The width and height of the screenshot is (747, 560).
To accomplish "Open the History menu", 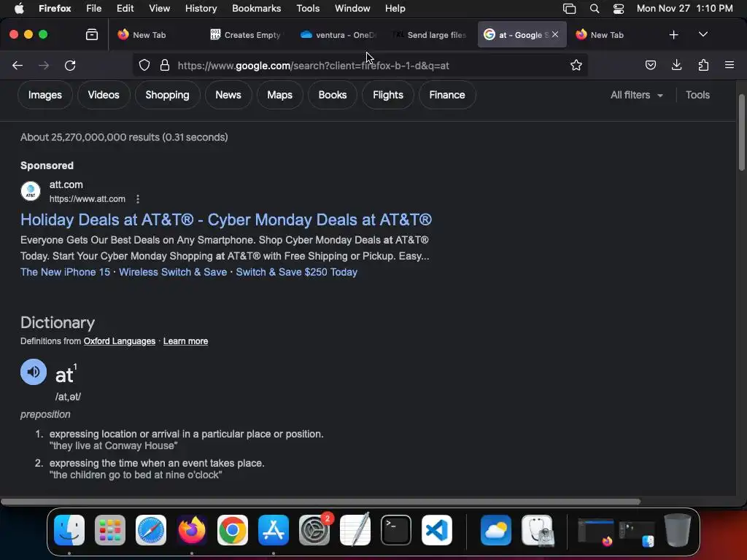I will tap(201, 9).
